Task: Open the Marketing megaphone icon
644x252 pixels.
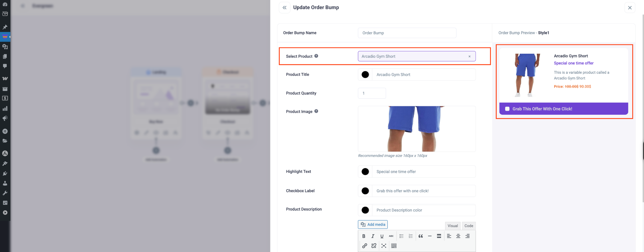Action: coord(5,118)
